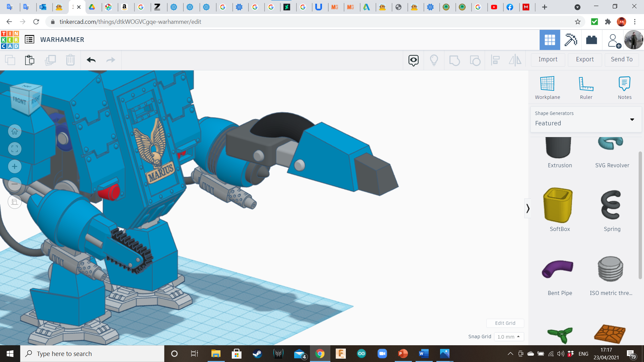Zoom in with the plus button
This screenshot has width=644, height=362.
pyautogui.click(x=15, y=167)
